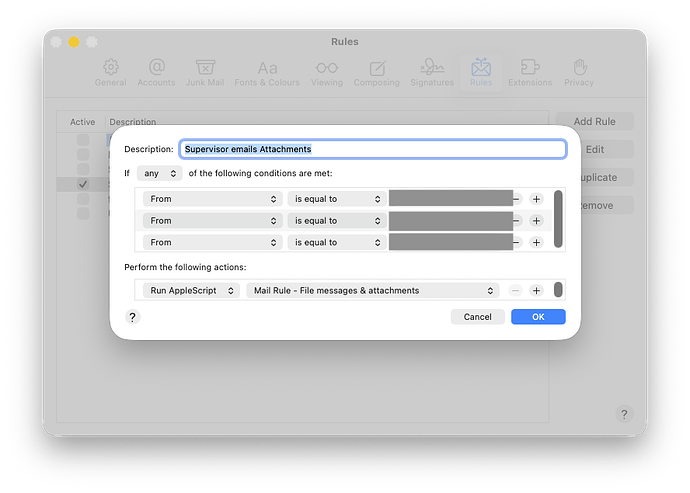
Task: Open the Viewing preferences tab
Action: pos(326,73)
